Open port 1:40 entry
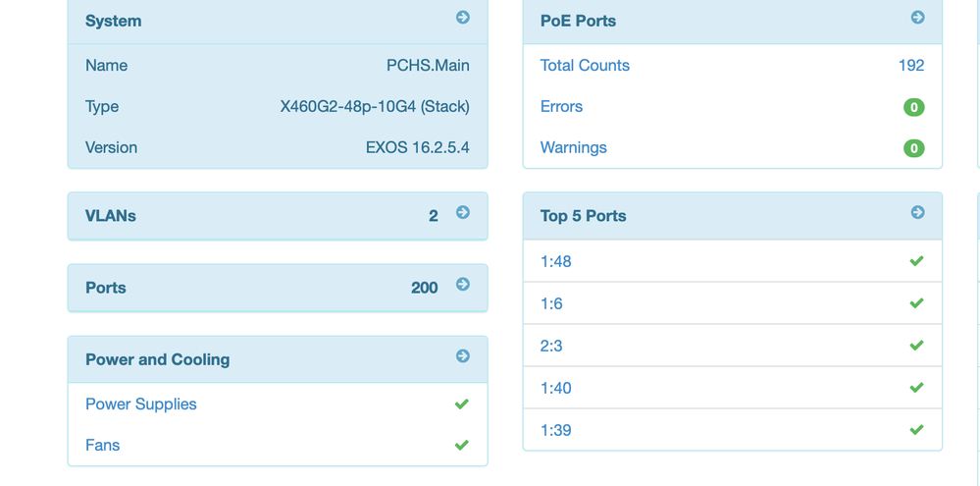The height and width of the screenshot is (486, 980). point(555,389)
